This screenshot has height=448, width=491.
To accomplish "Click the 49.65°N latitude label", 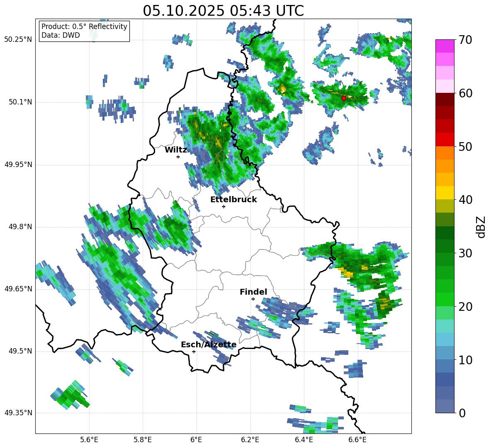I will (x=18, y=289).
